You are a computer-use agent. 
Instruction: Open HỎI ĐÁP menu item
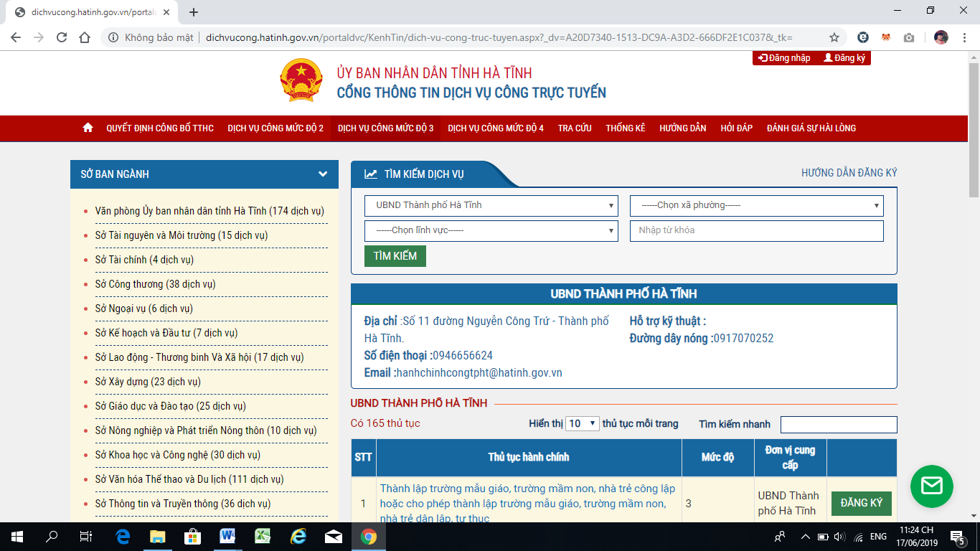[737, 128]
